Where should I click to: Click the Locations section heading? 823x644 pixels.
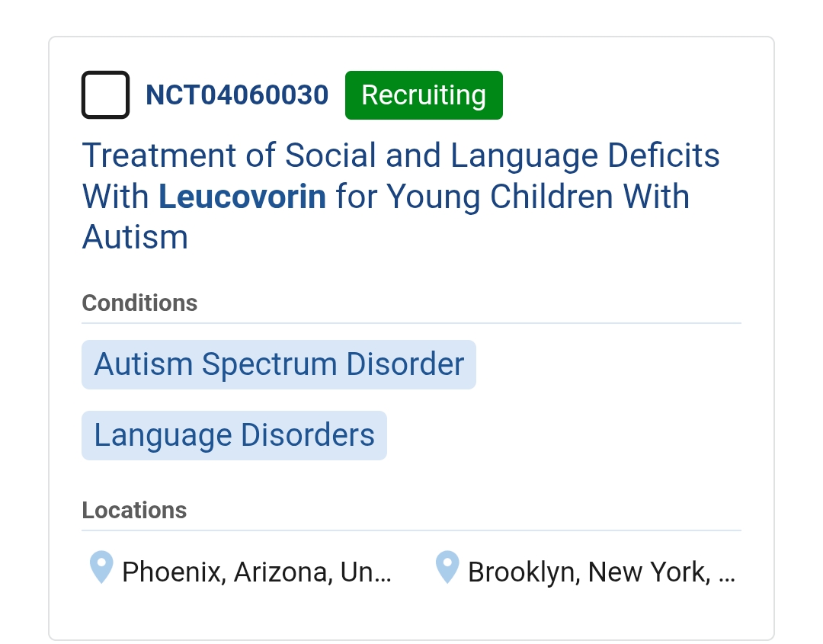134,510
